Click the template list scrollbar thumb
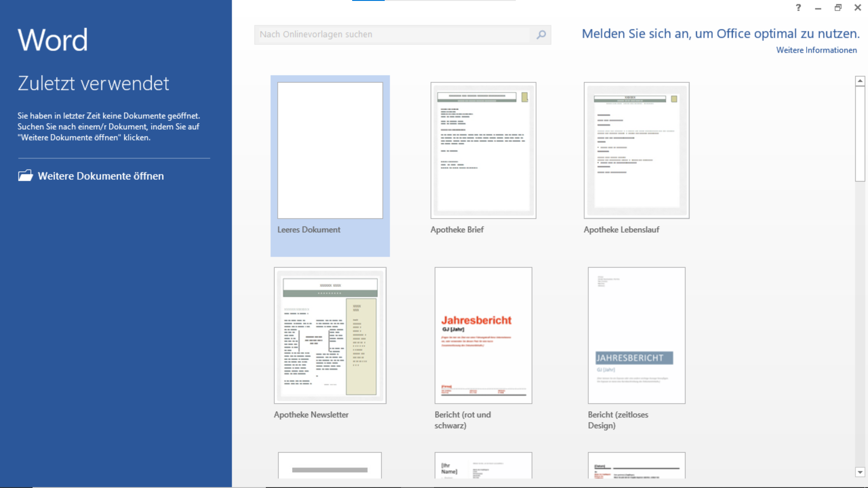Image resolution: width=868 pixels, height=488 pixels. 860,134
